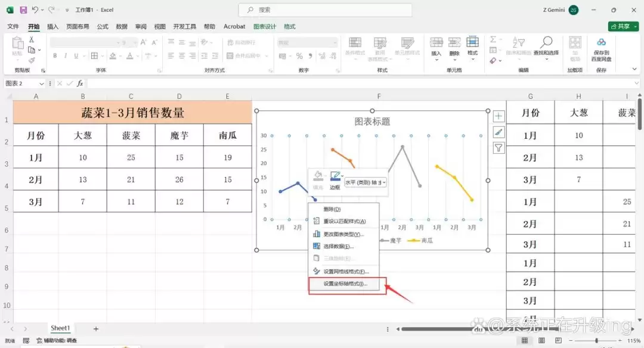
Task: Choose Delete from the context menu
Action: [x=344, y=209]
